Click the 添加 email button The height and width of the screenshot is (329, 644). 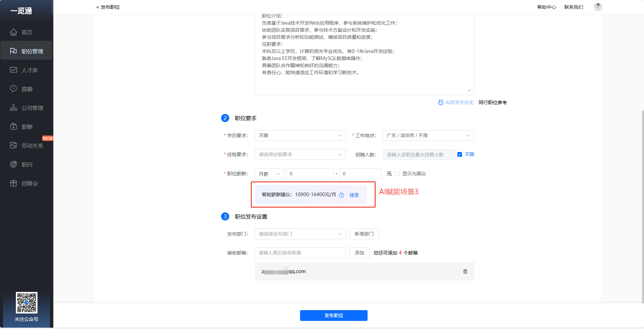point(359,253)
